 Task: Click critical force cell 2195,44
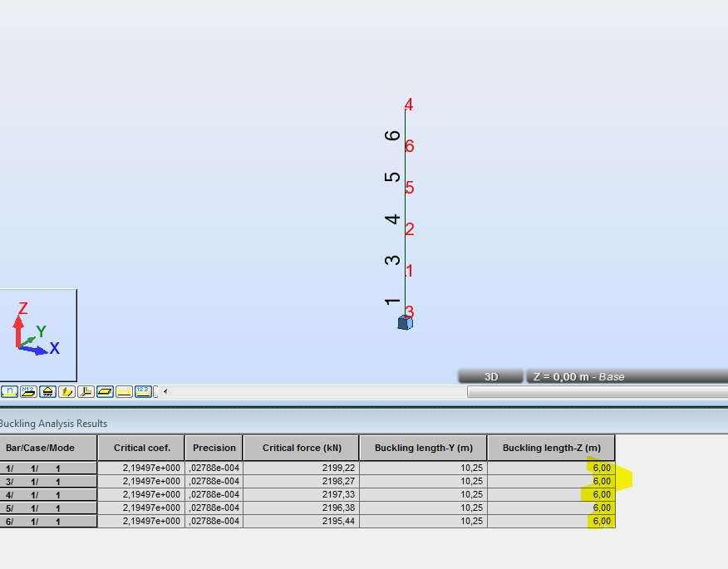pos(302,521)
